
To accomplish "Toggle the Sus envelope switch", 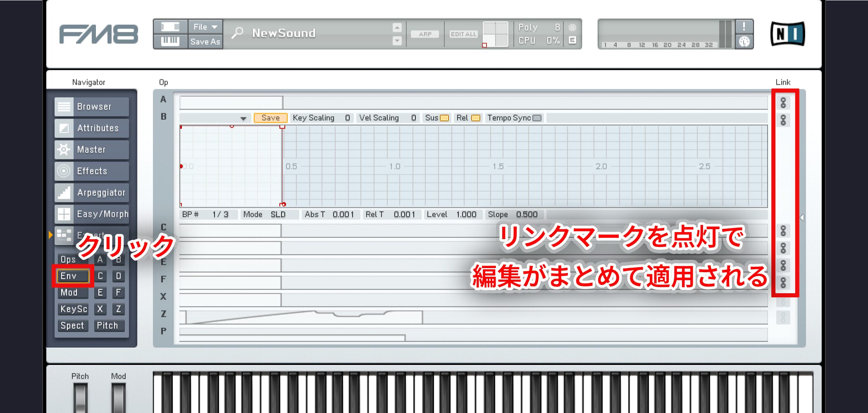I will (444, 118).
